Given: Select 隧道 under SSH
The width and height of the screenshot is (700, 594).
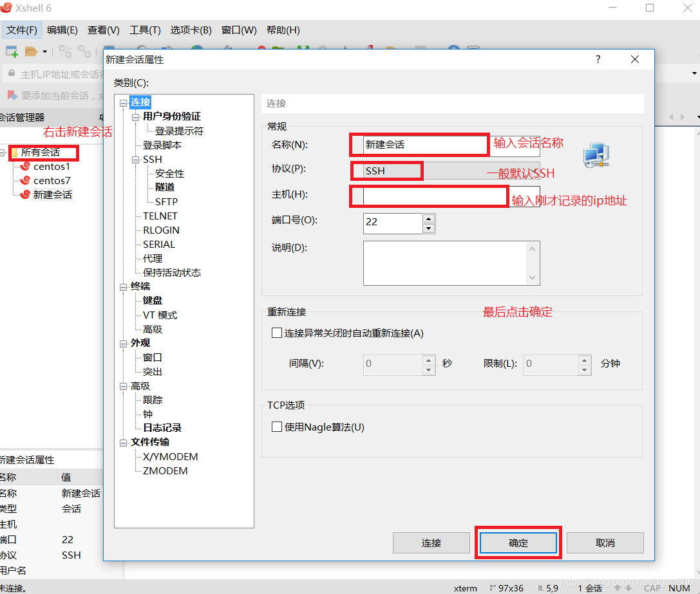Looking at the screenshot, I should coord(165,187).
